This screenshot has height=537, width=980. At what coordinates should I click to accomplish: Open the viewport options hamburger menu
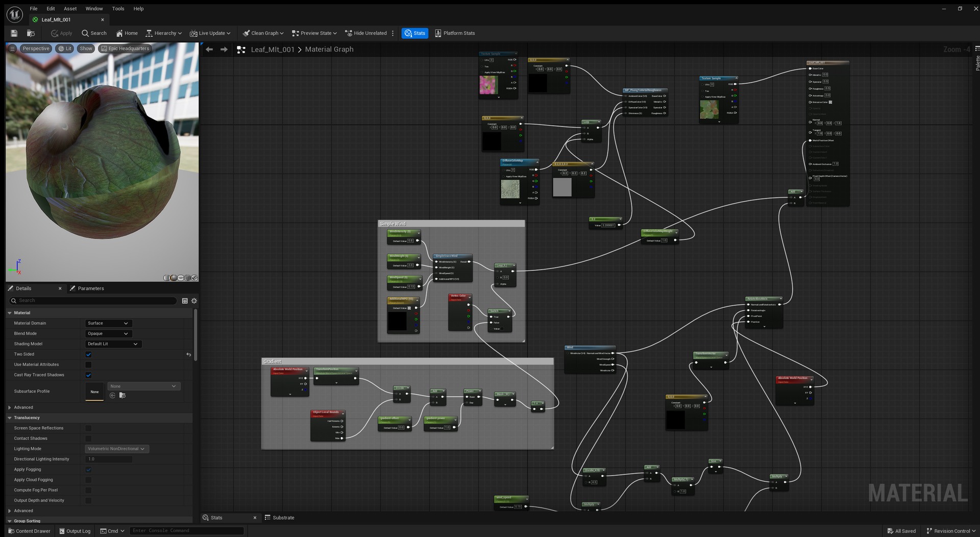(12, 48)
